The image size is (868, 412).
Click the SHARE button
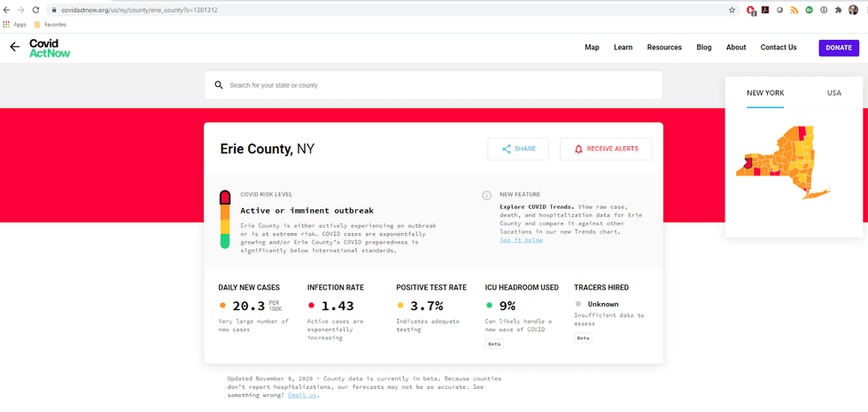[x=518, y=149]
